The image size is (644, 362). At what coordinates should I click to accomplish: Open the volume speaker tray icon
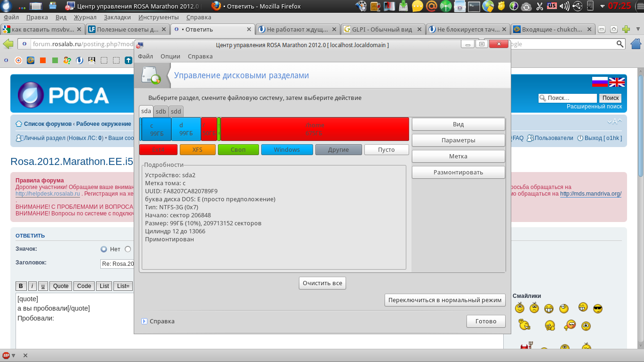pyautogui.click(x=564, y=6)
